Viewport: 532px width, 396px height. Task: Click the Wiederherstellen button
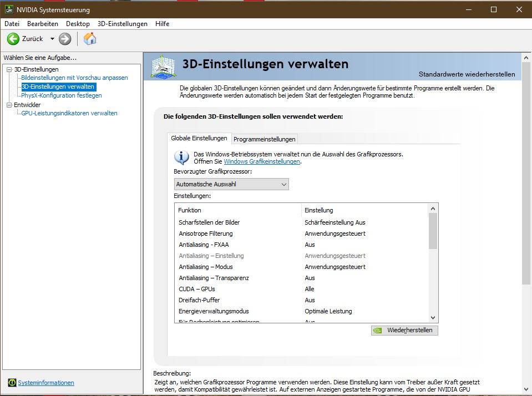[x=404, y=330]
